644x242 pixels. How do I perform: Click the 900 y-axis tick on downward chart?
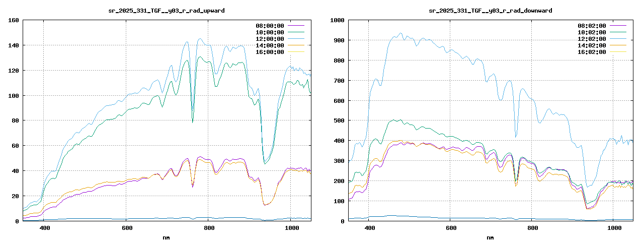[x=338, y=40]
